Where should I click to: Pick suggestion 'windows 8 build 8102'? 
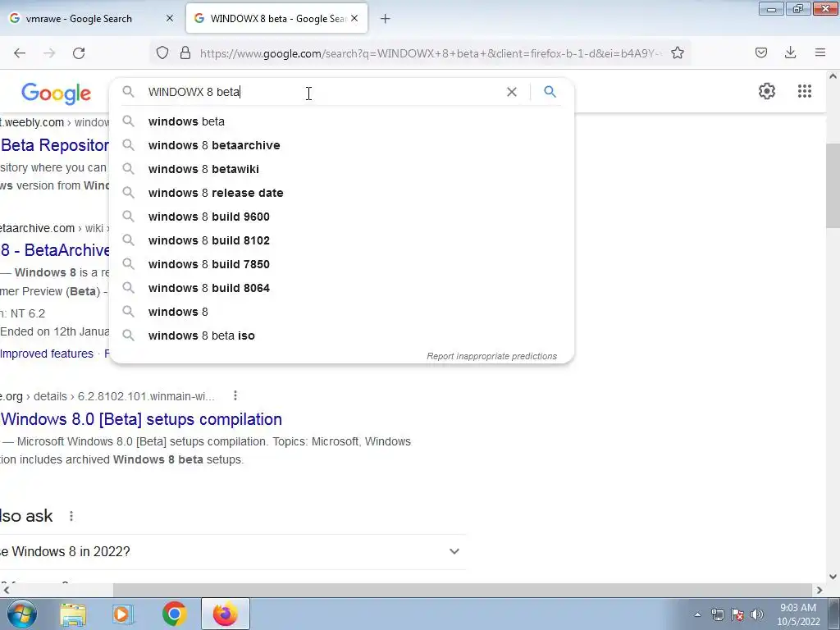(x=342, y=240)
